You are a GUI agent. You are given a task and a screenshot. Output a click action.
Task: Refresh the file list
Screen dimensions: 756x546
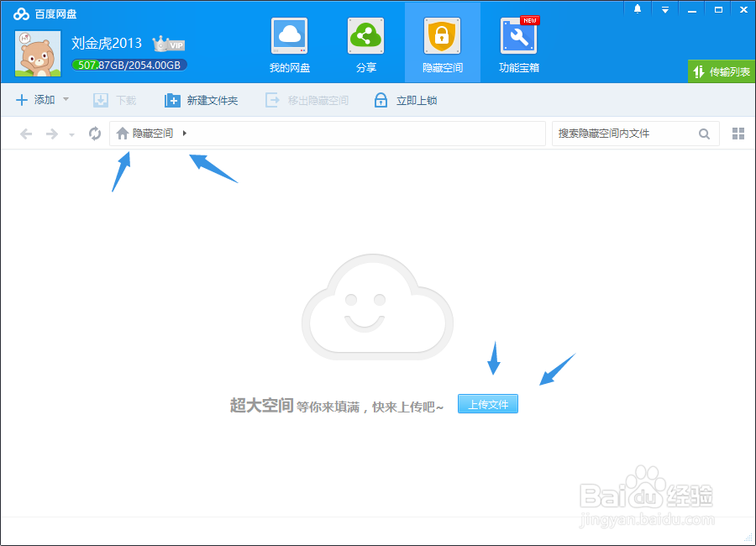pos(95,133)
